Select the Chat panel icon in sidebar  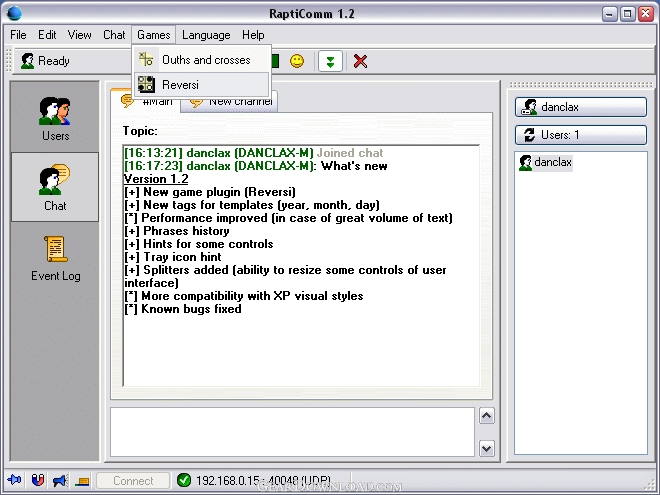[55, 187]
